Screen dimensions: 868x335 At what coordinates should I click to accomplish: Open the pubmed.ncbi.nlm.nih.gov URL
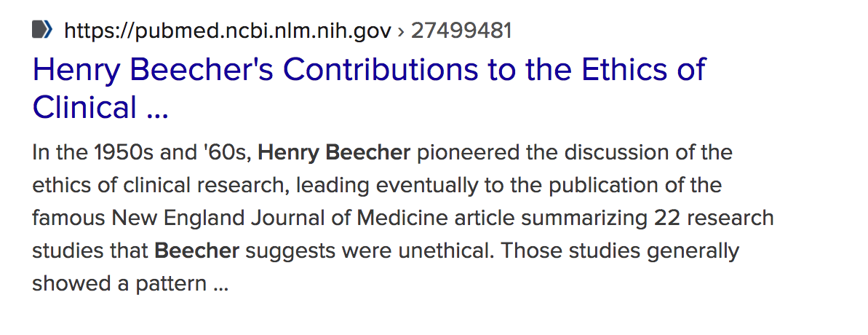click(228, 31)
